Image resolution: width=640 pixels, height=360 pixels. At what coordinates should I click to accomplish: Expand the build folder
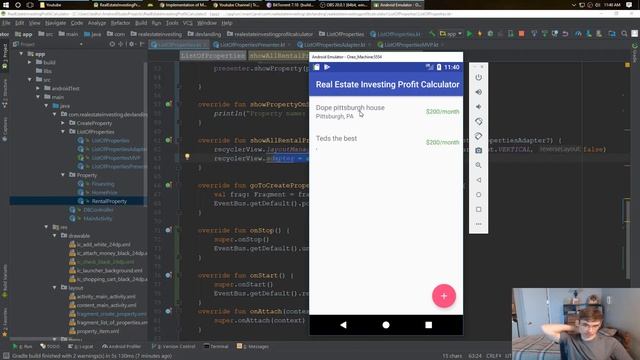tap(29, 62)
